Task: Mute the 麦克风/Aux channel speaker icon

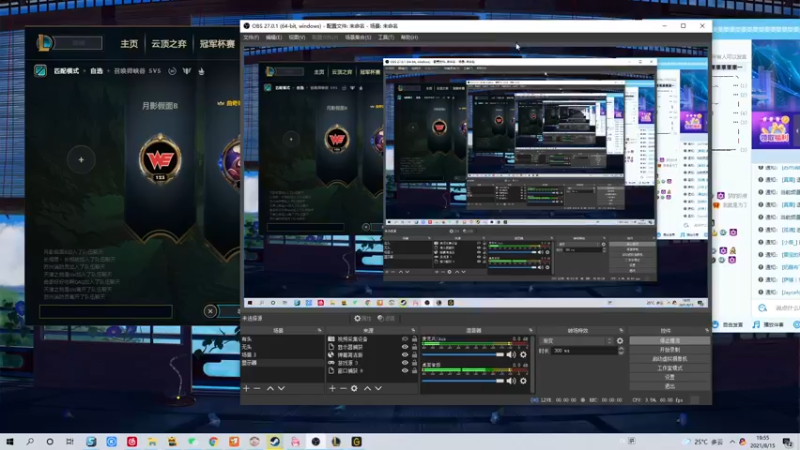Action: pos(511,355)
